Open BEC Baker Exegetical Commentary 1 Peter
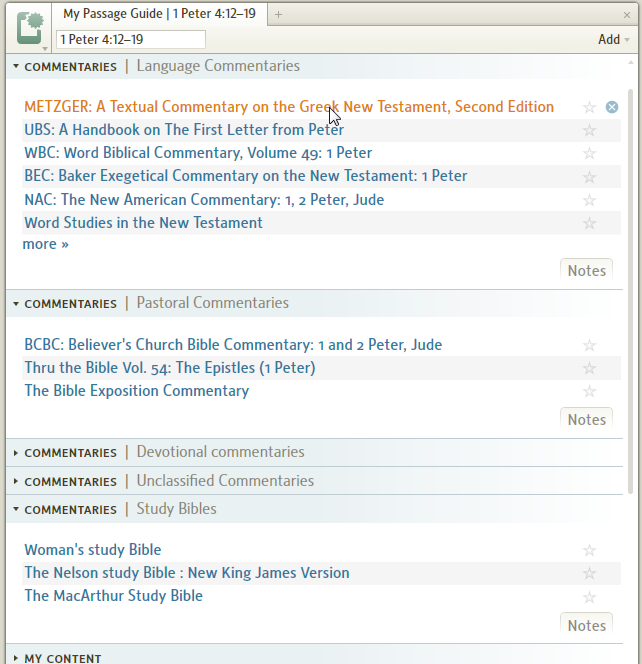This screenshot has height=664, width=642. point(246,176)
